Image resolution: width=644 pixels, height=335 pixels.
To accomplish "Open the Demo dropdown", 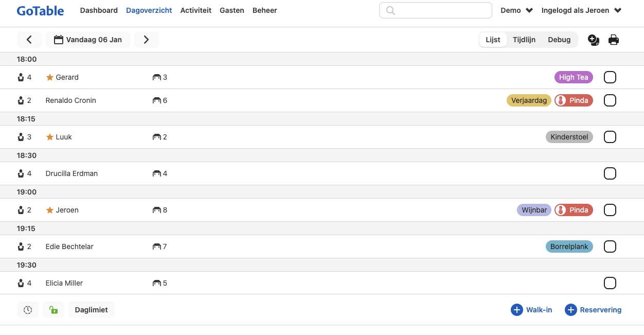I will [516, 10].
